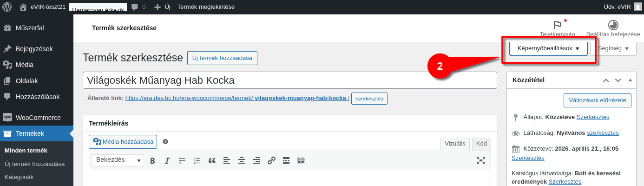
Task: Click the product title input field
Action: coord(289,80)
